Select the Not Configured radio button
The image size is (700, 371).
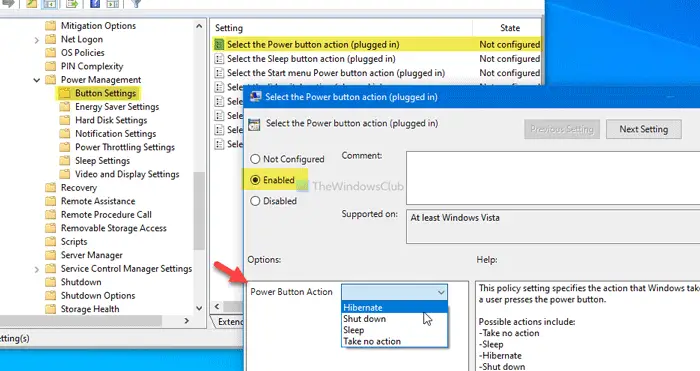click(x=255, y=159)
